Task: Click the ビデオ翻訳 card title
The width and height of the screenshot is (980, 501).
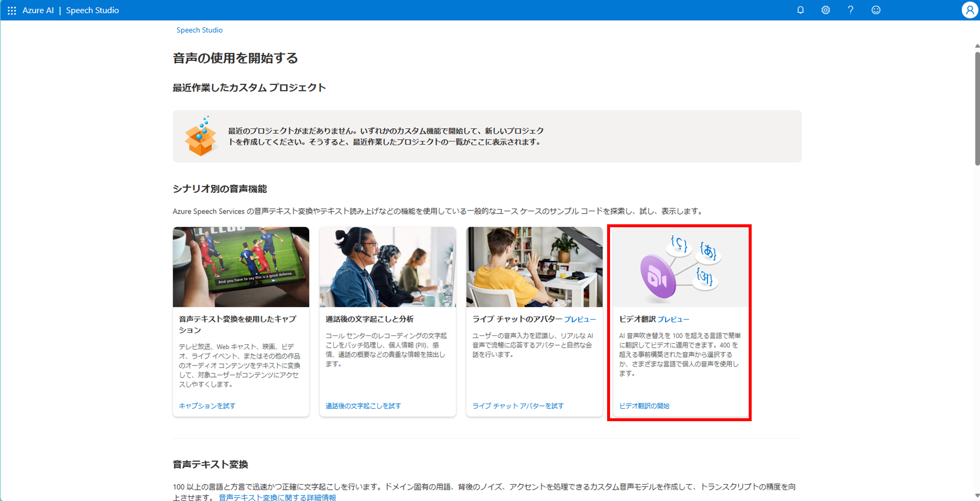Action: (x=637, y=319)
